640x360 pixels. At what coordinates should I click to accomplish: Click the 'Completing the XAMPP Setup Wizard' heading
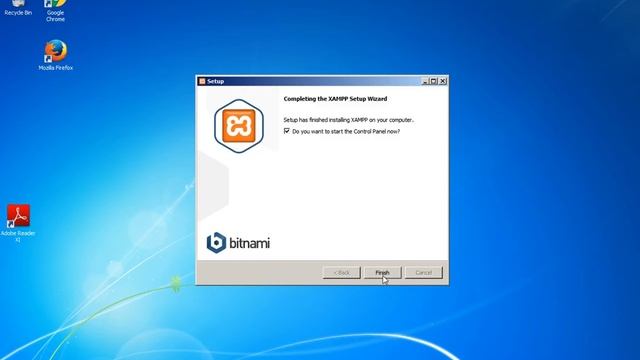pos(335,99)
